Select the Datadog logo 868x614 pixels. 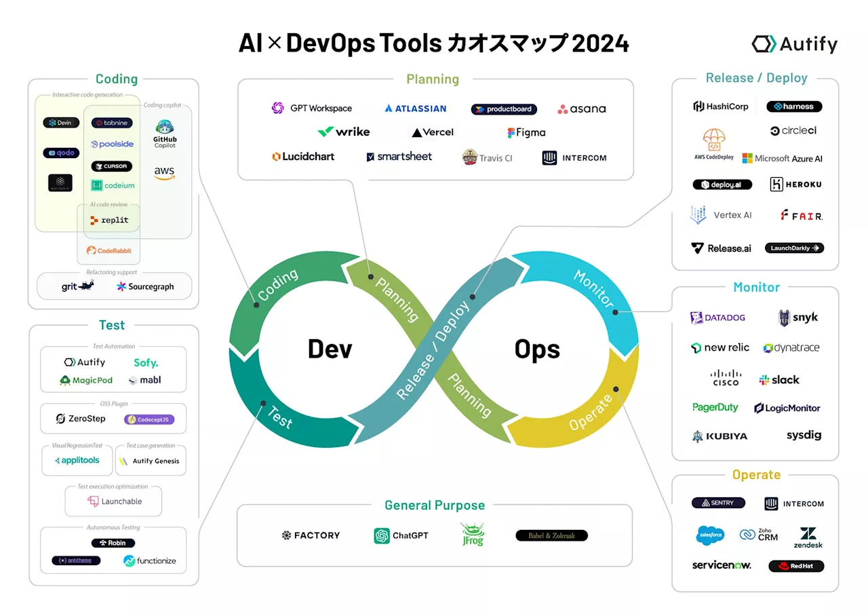717,318
